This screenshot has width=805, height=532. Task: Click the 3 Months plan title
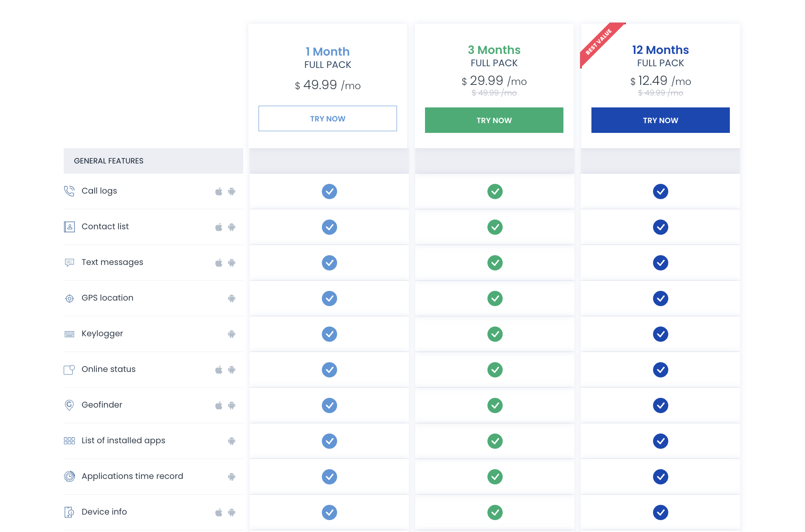(x=494, y=50)
